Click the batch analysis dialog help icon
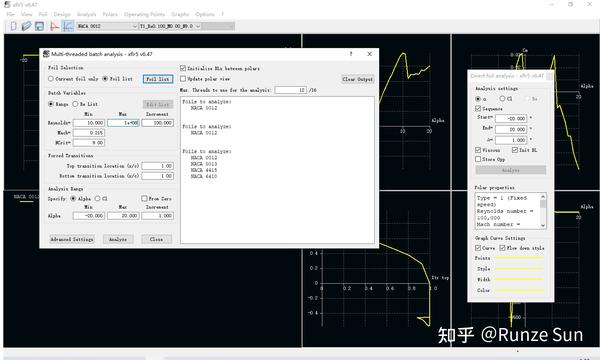This screenshot has height=360, width=600. [351, 54]
